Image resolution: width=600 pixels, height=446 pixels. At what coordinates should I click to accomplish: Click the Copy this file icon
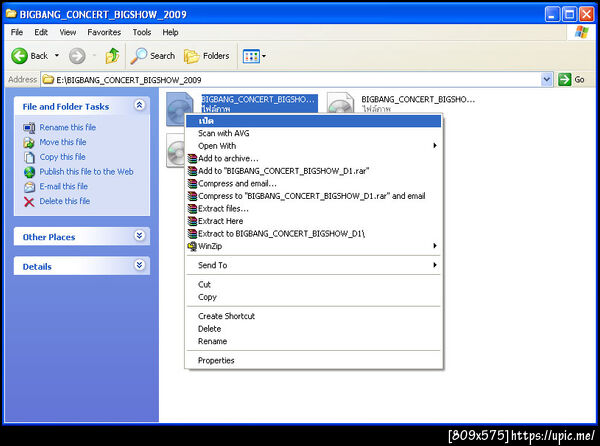tap(29, 158)
